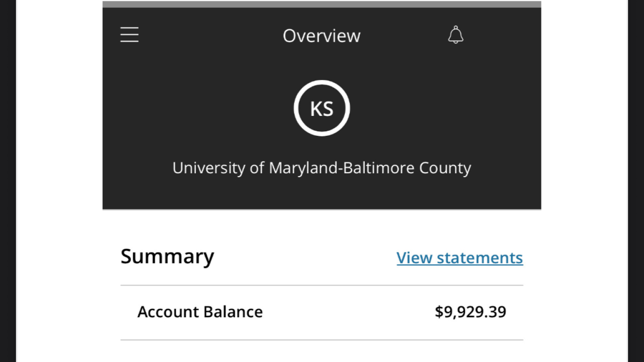Screen dimensions: 644x362
Task: Click View statements next to Summary
Action: [459, 257]
